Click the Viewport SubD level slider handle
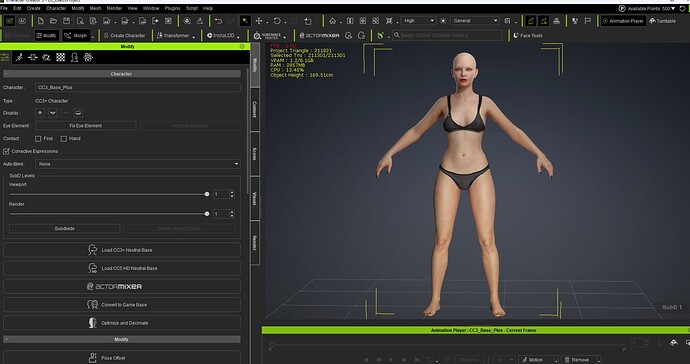This screenshot has width=690, height=364. [207, 194]
